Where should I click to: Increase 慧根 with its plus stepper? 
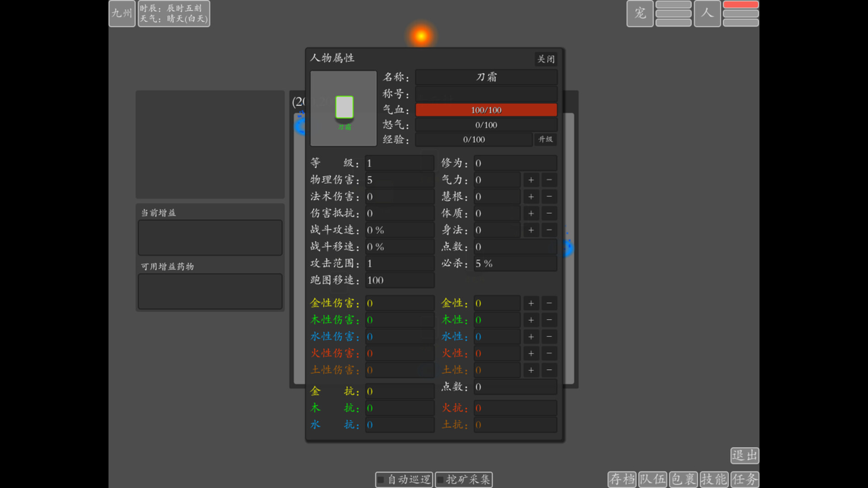coord(531,196)
